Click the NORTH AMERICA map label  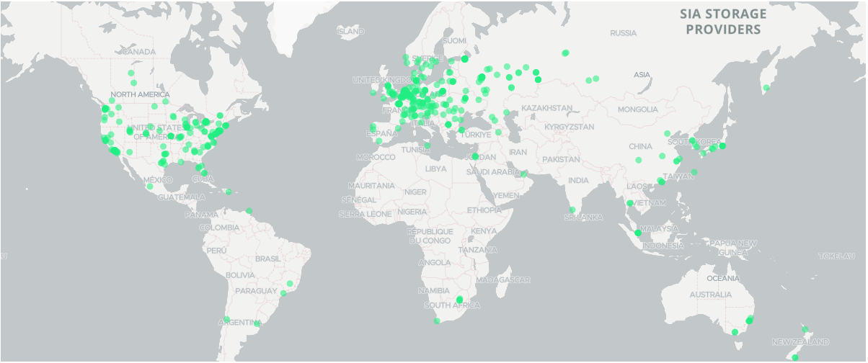coord(141,94)
